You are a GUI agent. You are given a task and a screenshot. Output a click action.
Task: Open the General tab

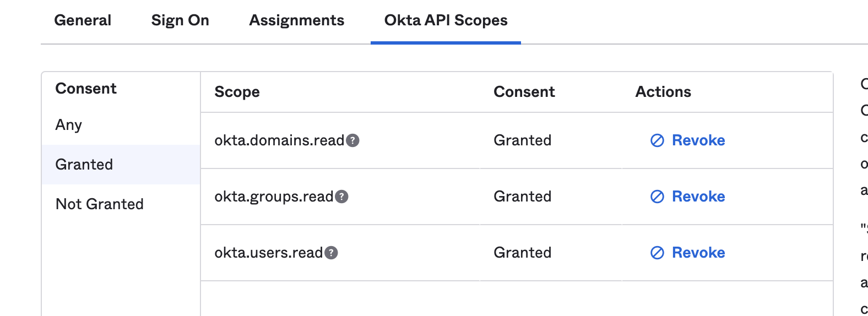coord(83,20)
